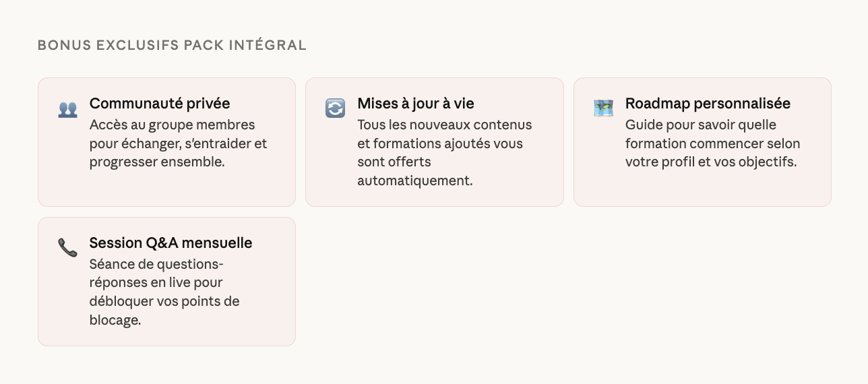Viewport: 868px width, 384px height.
Task: Click the map icon beside Roadmap personnalisée
Action: [603, 108]
